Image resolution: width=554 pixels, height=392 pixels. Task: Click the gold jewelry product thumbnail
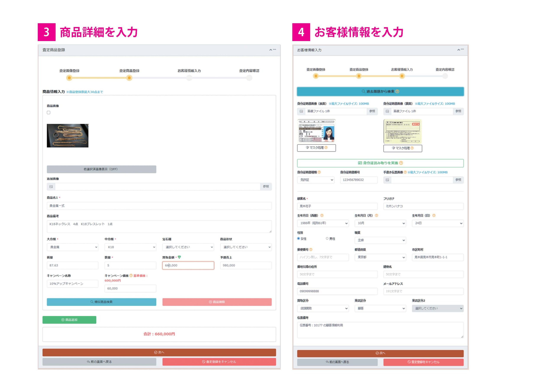click(68, 136)
